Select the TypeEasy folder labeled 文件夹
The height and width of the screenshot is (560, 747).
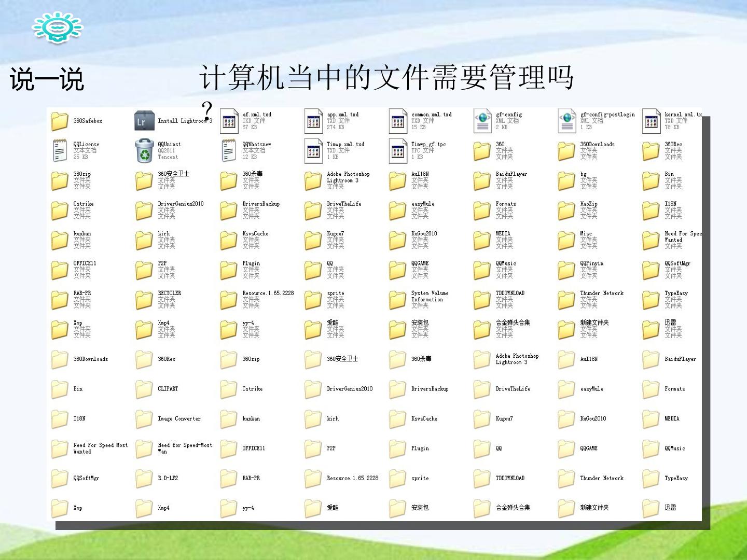651,300
